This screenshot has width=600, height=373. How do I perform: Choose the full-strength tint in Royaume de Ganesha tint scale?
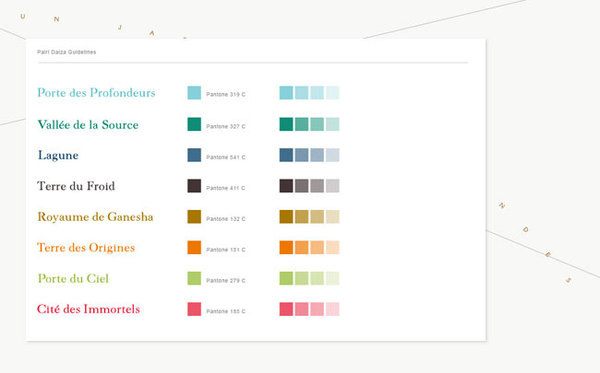click(286, 217)
